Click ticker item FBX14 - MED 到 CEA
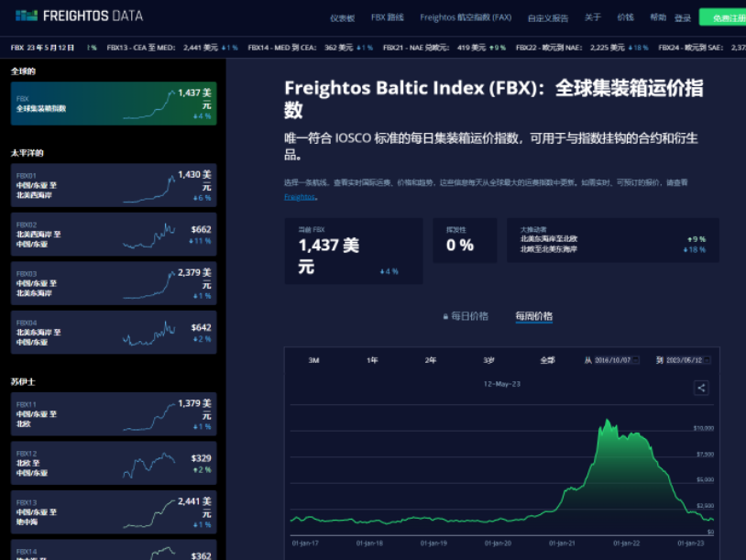Screen dimensions: 746x560 click(310, 48)
